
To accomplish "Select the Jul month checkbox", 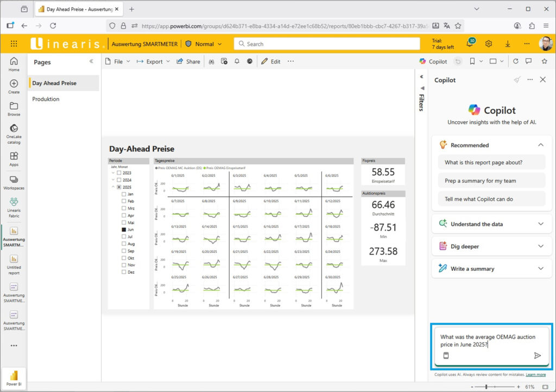I will 124,237.
